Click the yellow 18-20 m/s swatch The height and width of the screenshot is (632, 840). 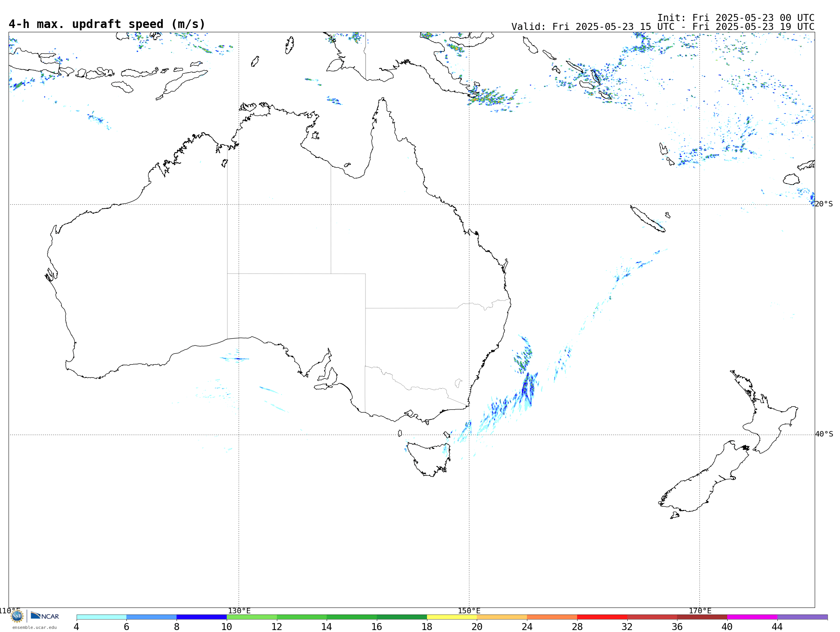tap(452, 617)
